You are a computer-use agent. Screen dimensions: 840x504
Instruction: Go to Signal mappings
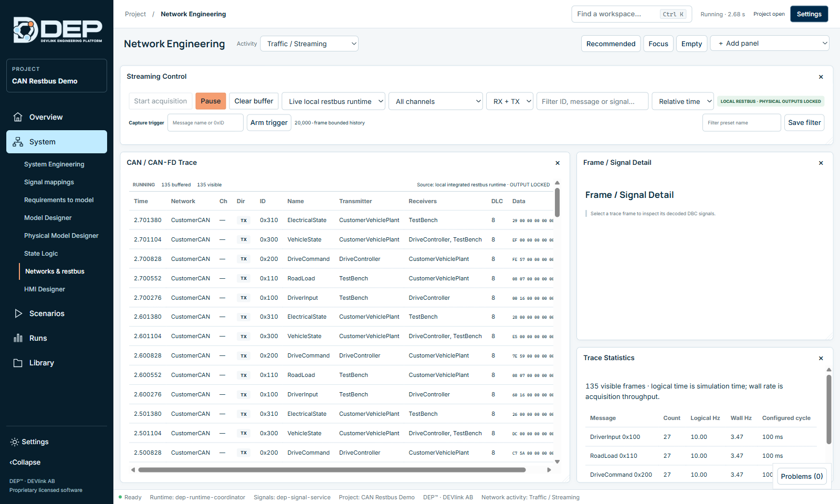coord(49,182)
